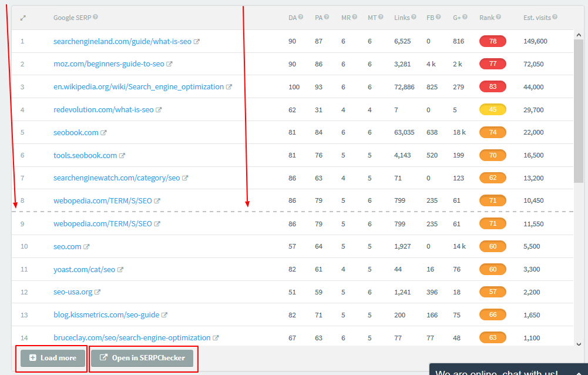Open tools.seobook.com external link icon
The height and width of the screenshot is (375, 588).
(x=122, y=155)
